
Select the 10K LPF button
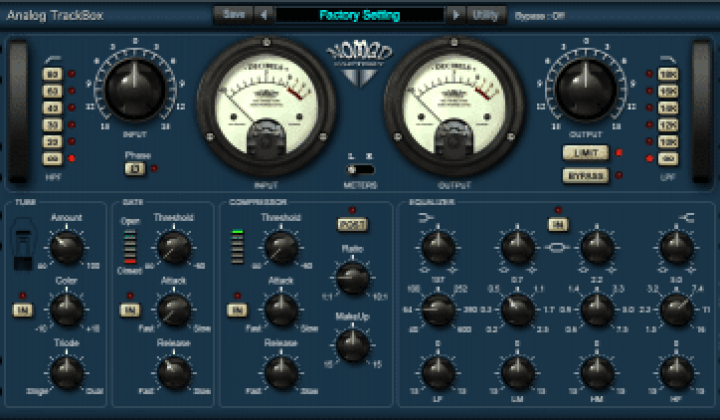(x=668, y=142)
